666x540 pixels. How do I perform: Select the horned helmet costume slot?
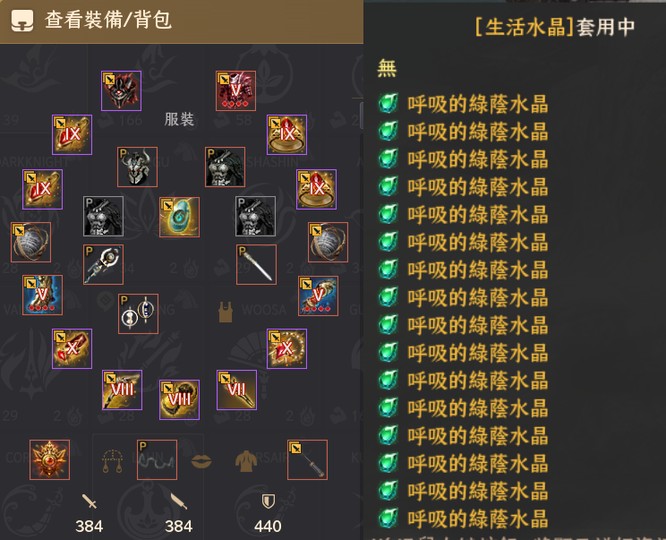(x=137, y=167)
